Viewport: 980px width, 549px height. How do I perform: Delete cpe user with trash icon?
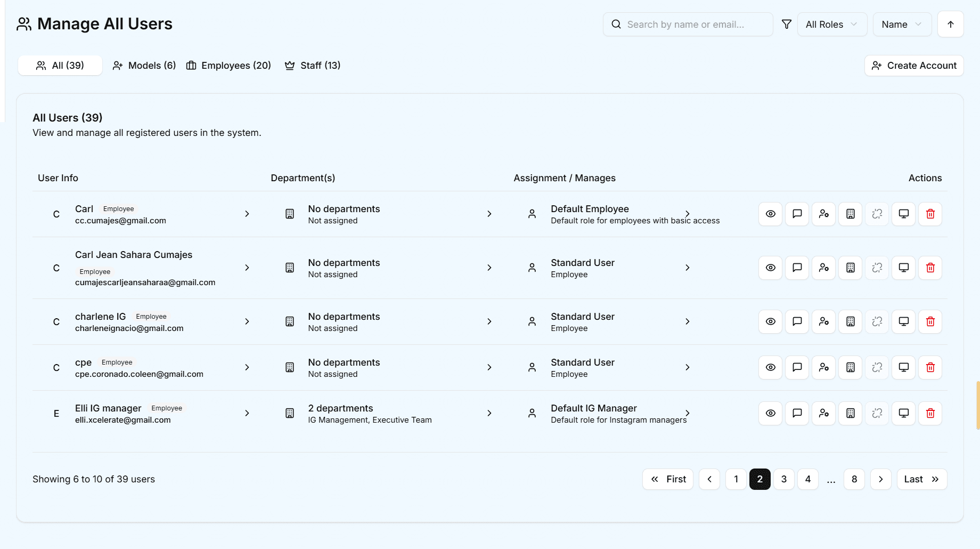(930, 367)
